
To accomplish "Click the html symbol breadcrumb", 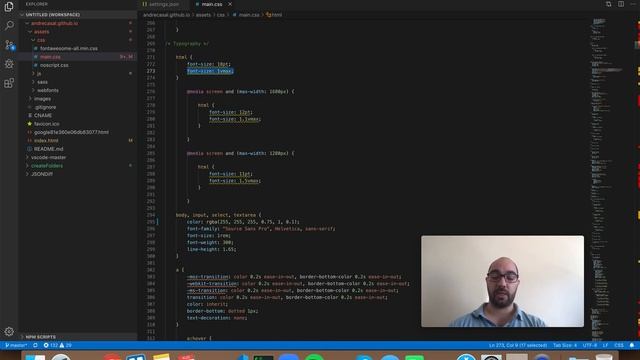I will pos(274,15).
